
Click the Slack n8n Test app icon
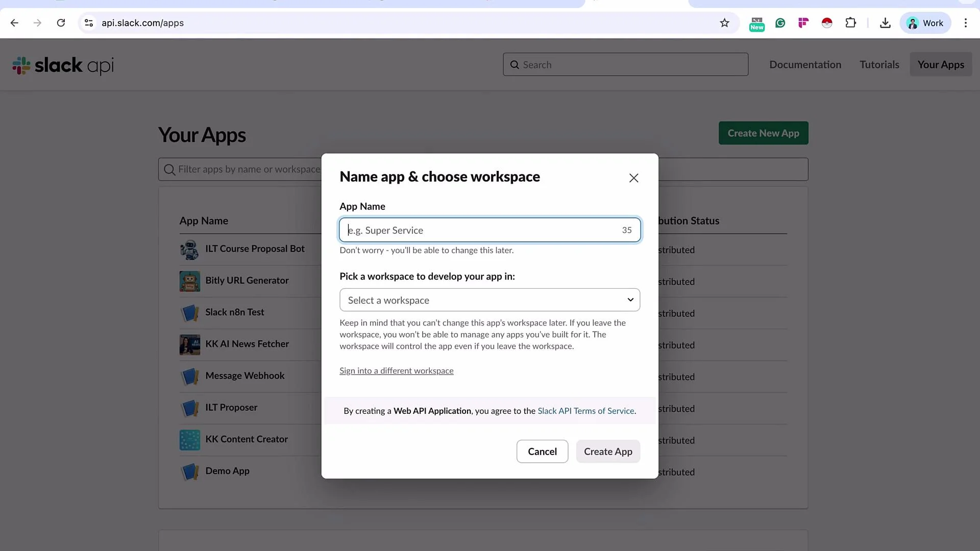tap(190, 313)
